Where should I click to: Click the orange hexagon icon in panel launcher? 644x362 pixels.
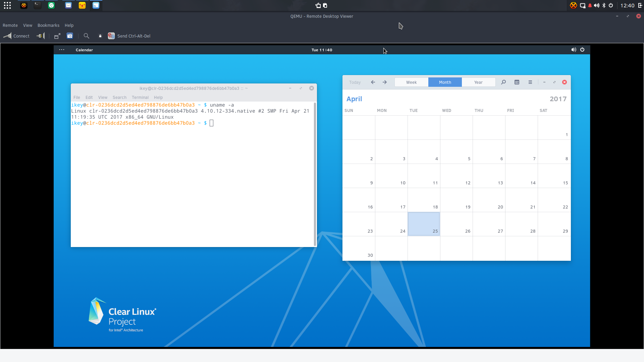[x=24, y=5]
